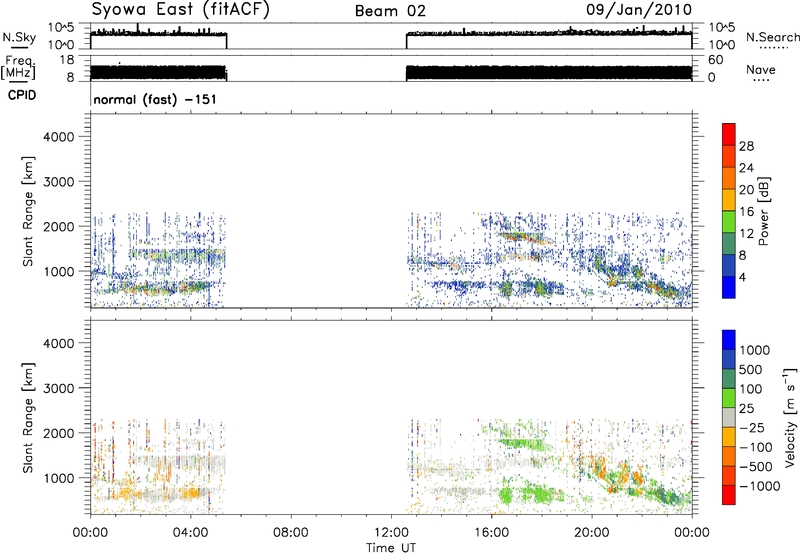
Task: Click the 'N.Search' legend label
Action: tap(772, 37)
